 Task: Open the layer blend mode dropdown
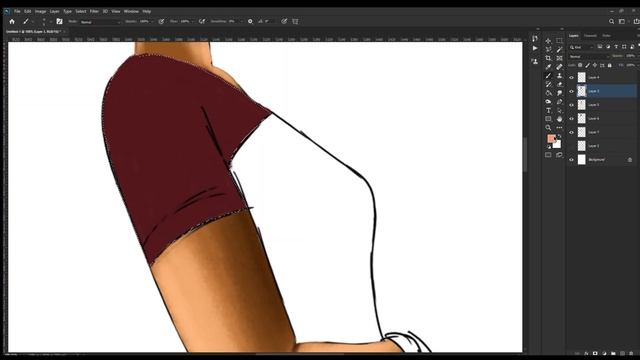pyautogui.click(x=589, y=56)
